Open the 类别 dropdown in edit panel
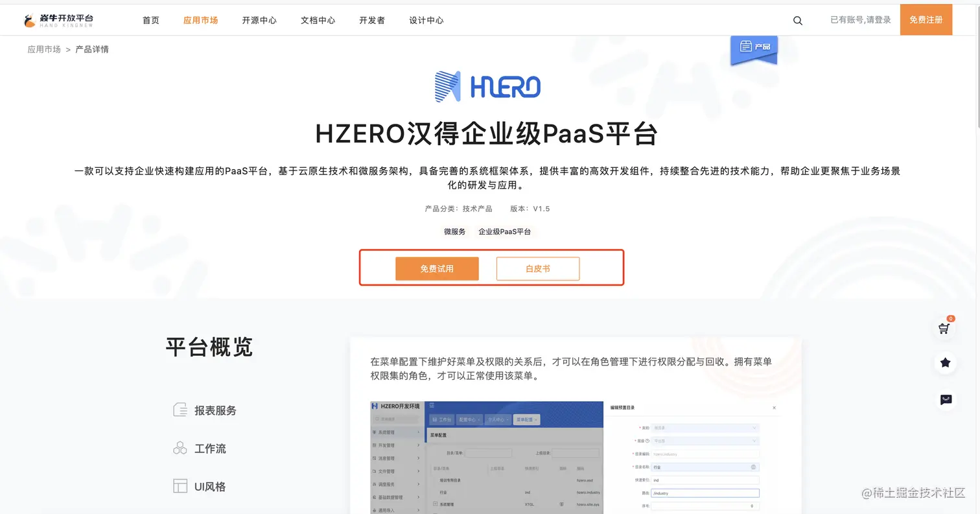980x514 pixels. 705,428
